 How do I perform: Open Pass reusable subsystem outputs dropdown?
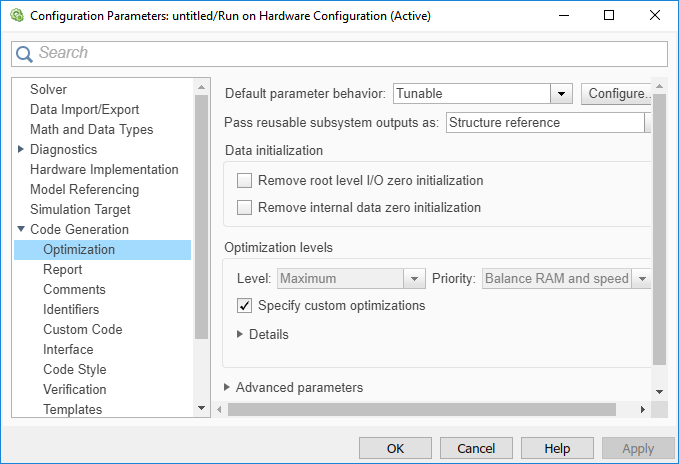[x=647, y=122]
